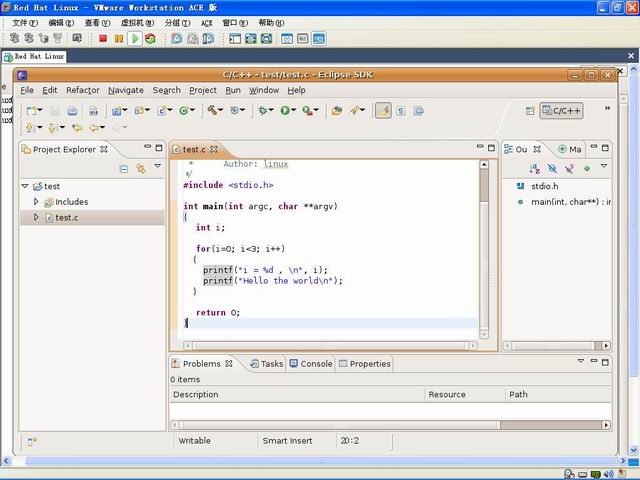Select the C/C++ perspective button

[561, 111]
